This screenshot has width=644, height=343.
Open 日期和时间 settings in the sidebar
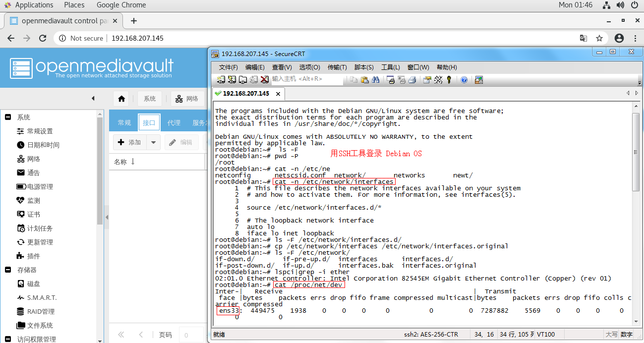click(x=45, y=145)
